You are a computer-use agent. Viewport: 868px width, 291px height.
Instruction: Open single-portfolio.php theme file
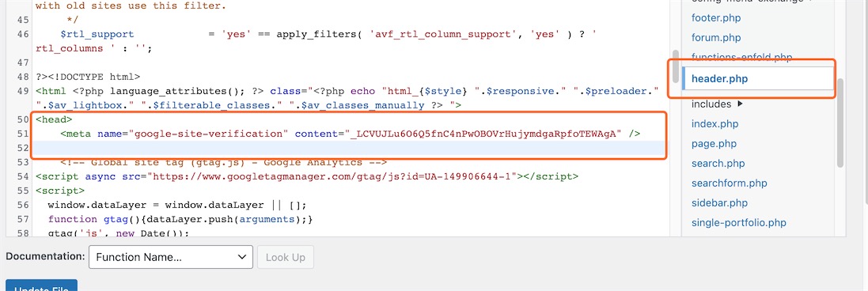pyautogui.click(x=738, y=223)
